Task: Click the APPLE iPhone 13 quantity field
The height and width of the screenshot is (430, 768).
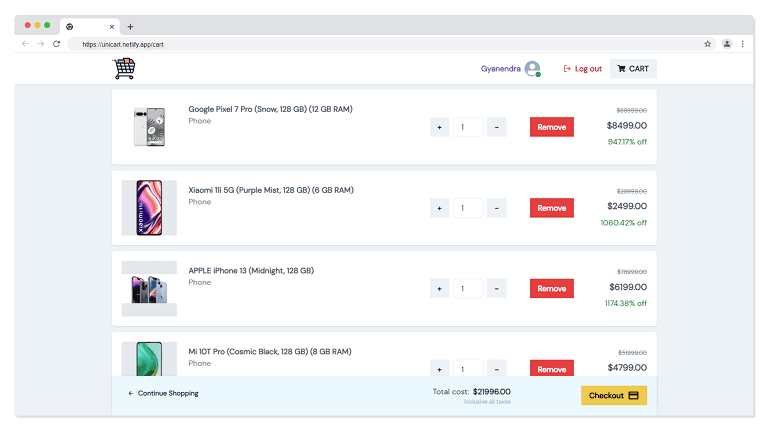Action: (467, 288)
